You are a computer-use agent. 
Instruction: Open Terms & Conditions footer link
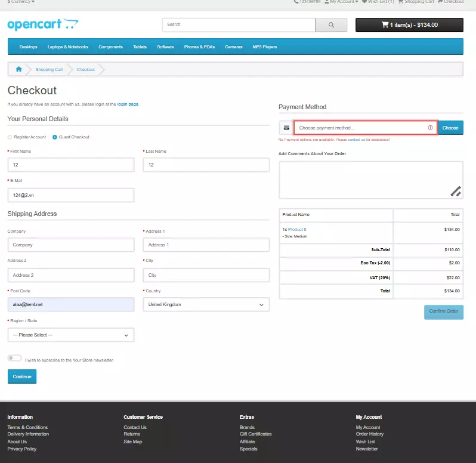27,427
